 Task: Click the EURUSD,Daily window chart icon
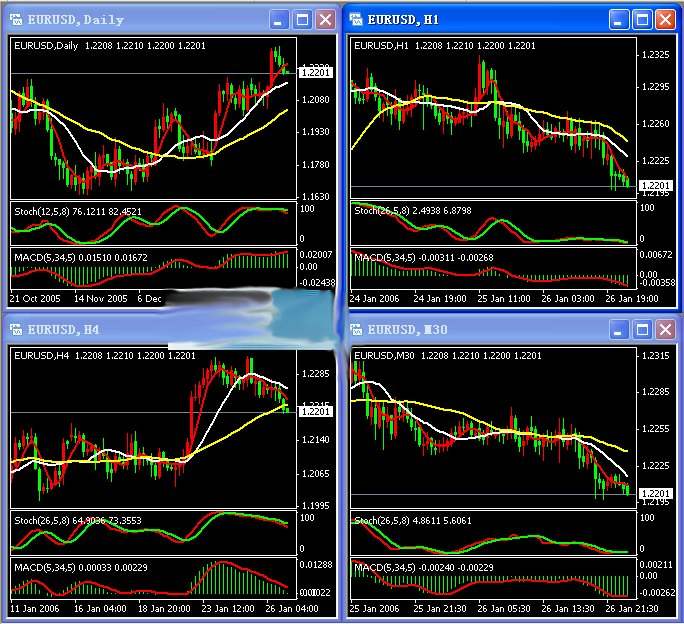16,20
